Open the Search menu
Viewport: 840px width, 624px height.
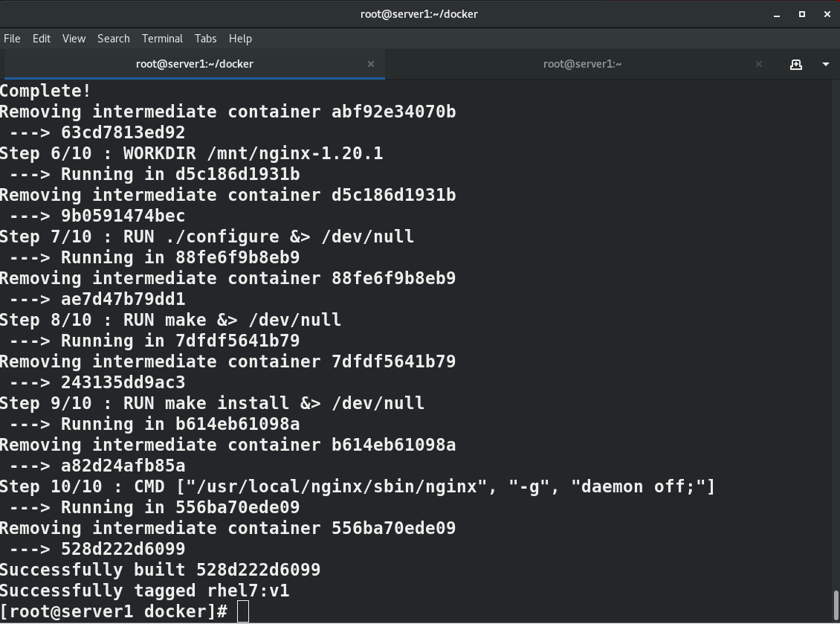[113, 39]
